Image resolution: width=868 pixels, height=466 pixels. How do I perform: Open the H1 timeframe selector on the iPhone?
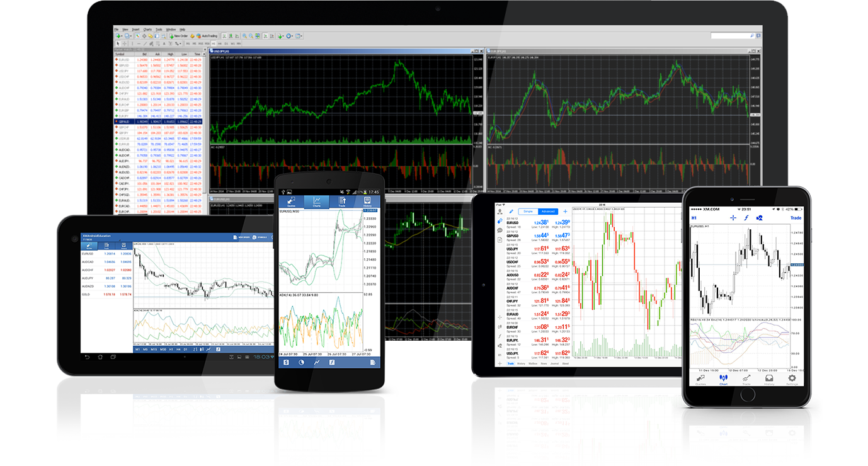[x=694, y=218]
